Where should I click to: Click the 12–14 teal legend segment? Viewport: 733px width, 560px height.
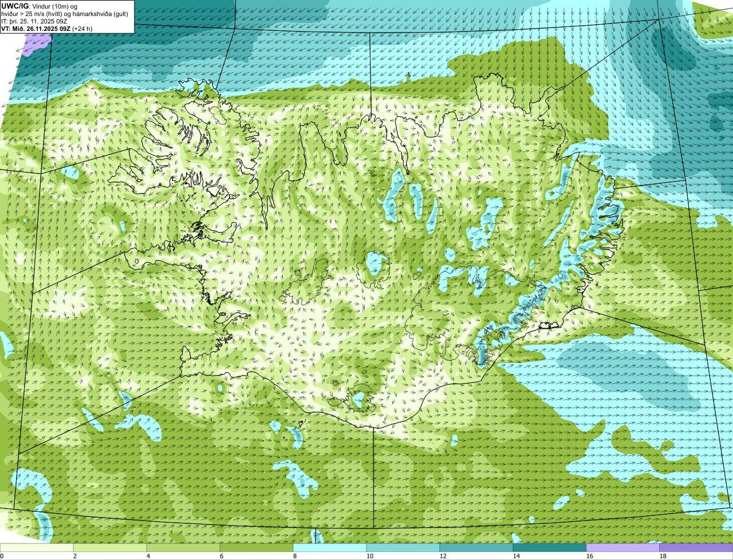[476, 548]
